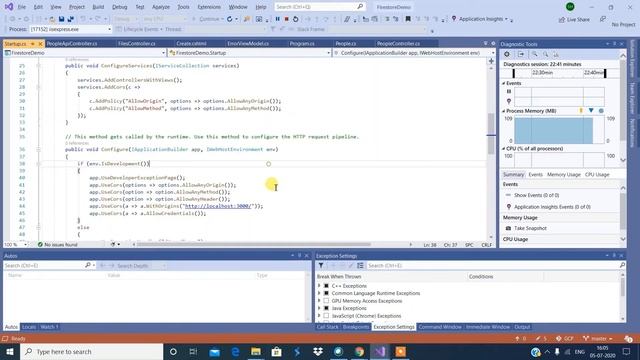Open the Memory Usage tab
This screenshot has height=360, width=640.
563,175
